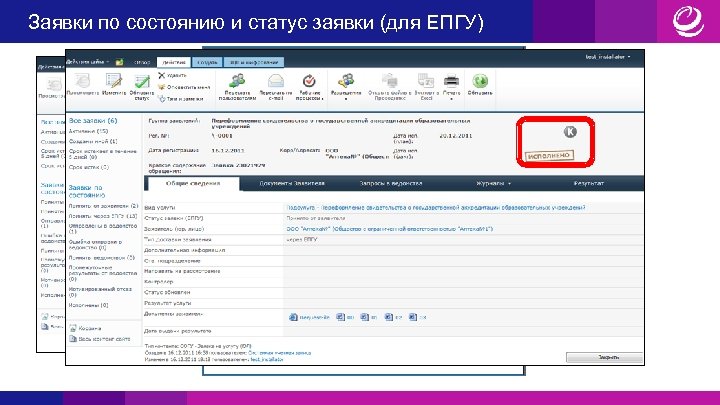Click the Обновить статус checkmark icon

click(142, 81)
